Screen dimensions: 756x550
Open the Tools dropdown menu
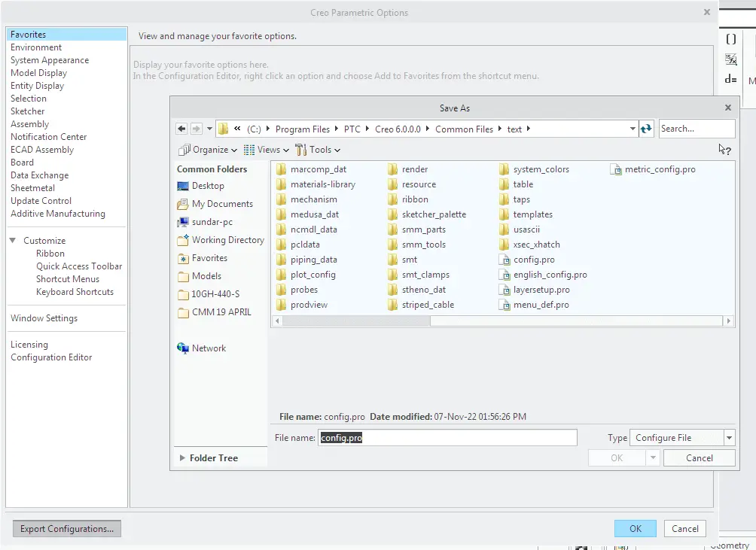coord(318,150)
